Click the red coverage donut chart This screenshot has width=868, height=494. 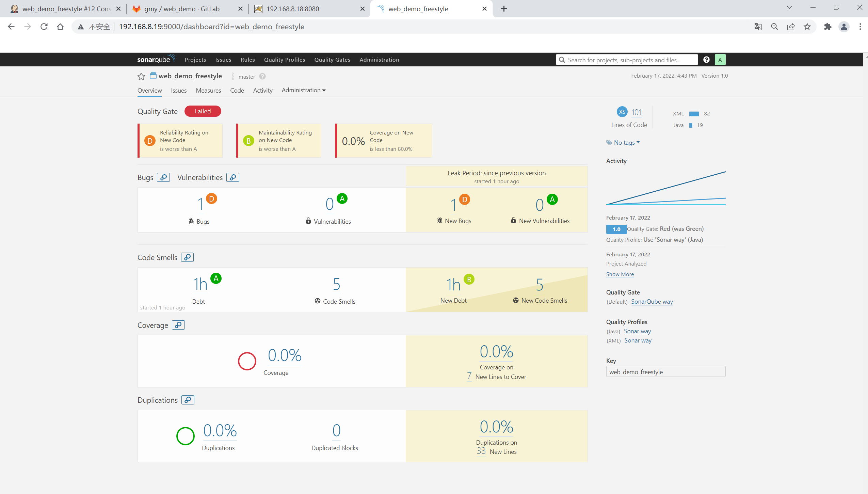247,361
